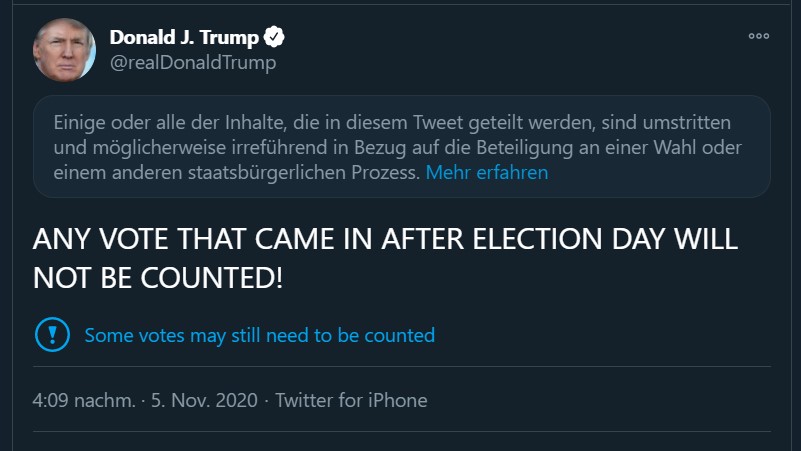Open the tweet's more options menu
Image resolution: width=801 pixels, height=451 pixels.
[759, 37]
